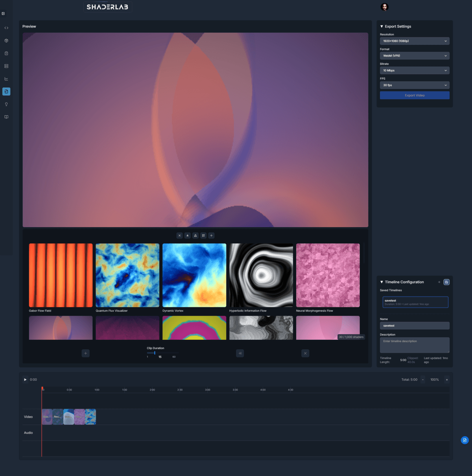This screenshot has height=476, width=472.
Task: Click the save timeline icon in Timeline Configuration
Action: 446,282
